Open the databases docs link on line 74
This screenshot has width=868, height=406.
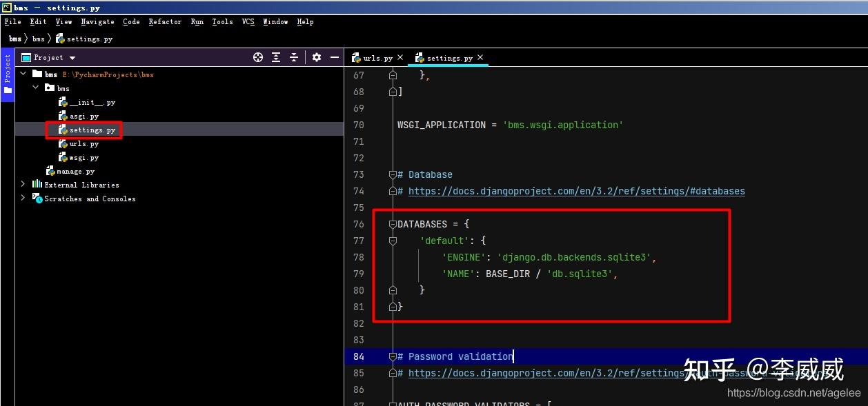[x=576, y=191]
